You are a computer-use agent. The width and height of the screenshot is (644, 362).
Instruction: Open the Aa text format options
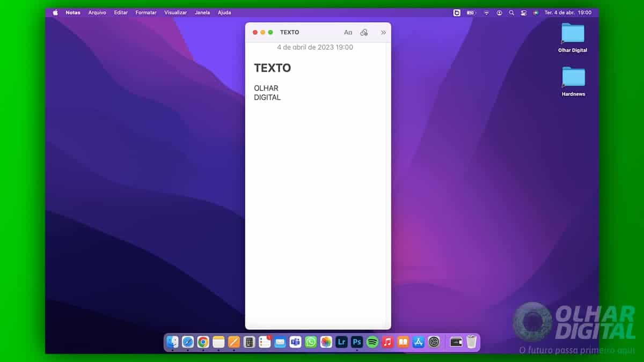pyautogui.click(x=348, y=33)
